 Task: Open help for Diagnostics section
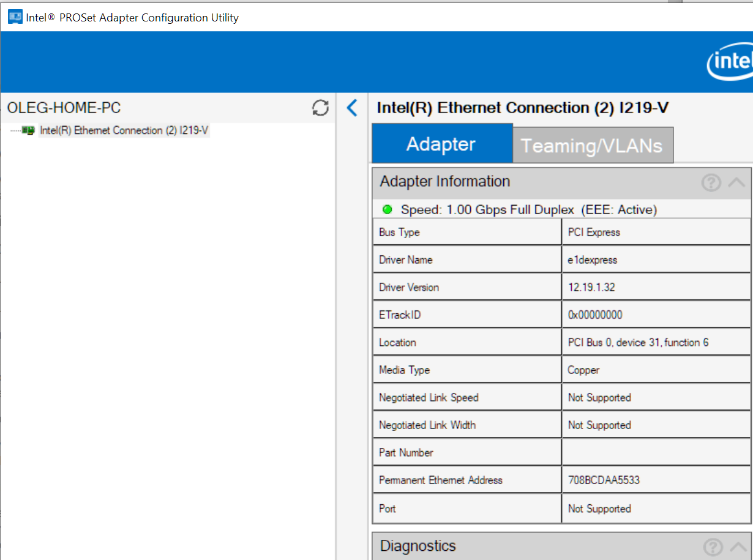(712, 547)
